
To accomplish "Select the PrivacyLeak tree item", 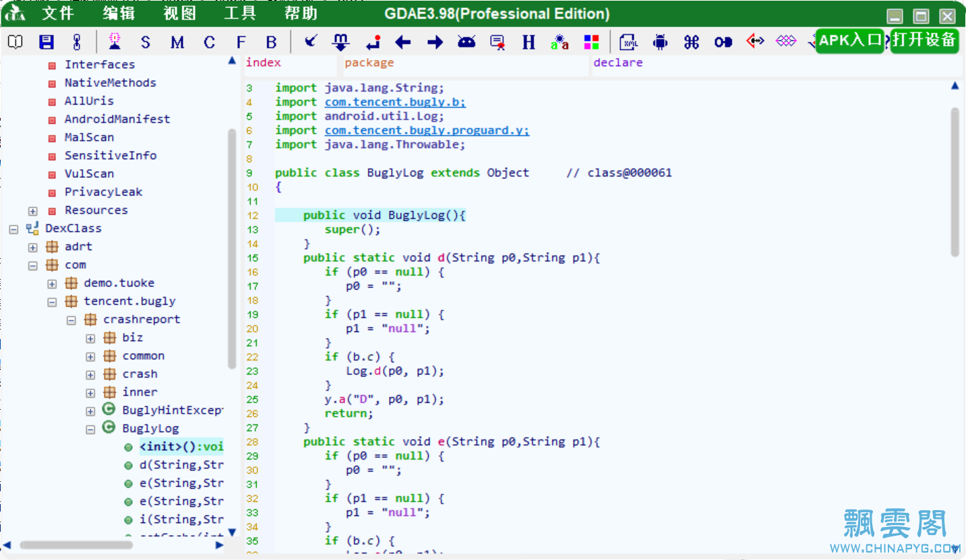I will coord(103,192).
